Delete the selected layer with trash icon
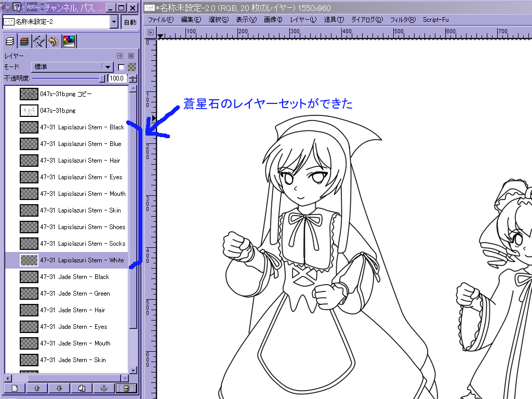Viewport: 532px width, 399px height. click(x=126, y=388)
